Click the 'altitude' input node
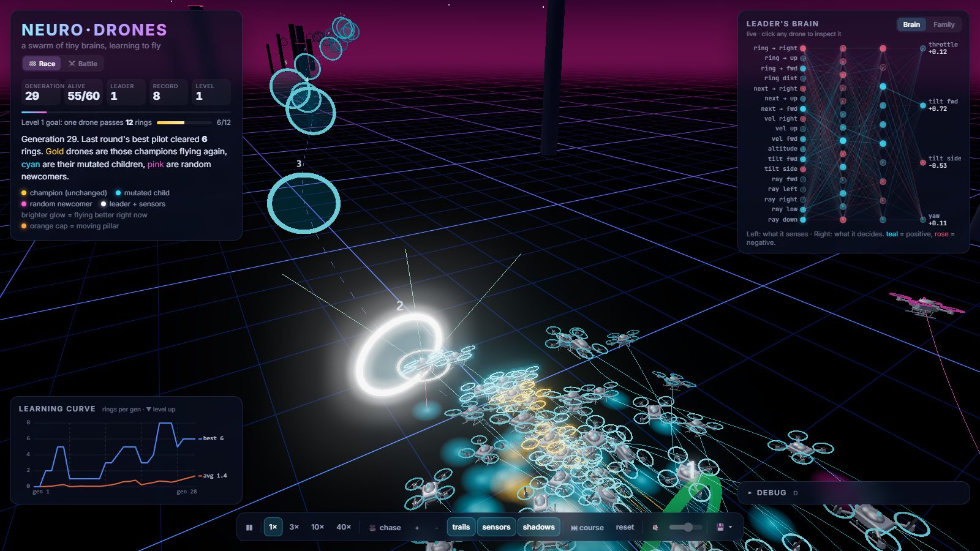 (803, 149)
